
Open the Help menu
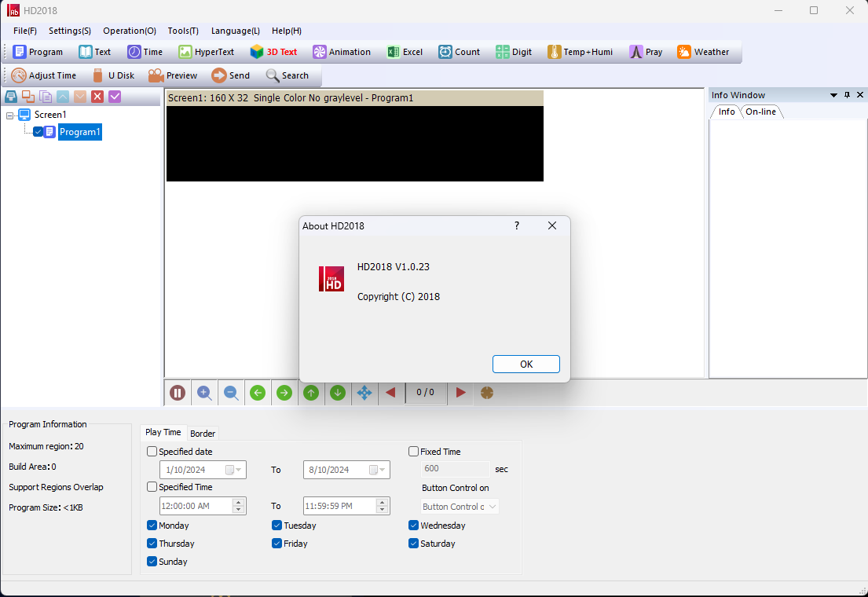(x=287, y=31)
